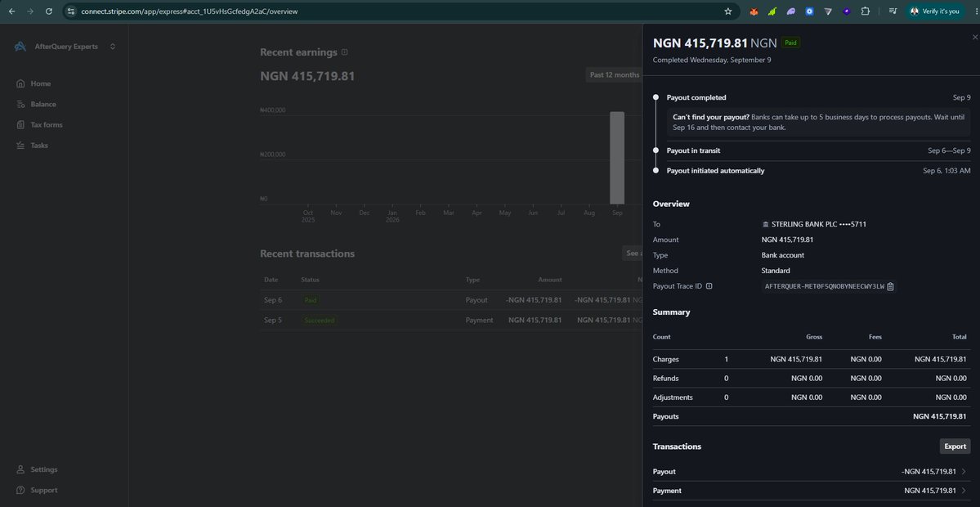Open the gray triangle extension

(x=828, y=11)
